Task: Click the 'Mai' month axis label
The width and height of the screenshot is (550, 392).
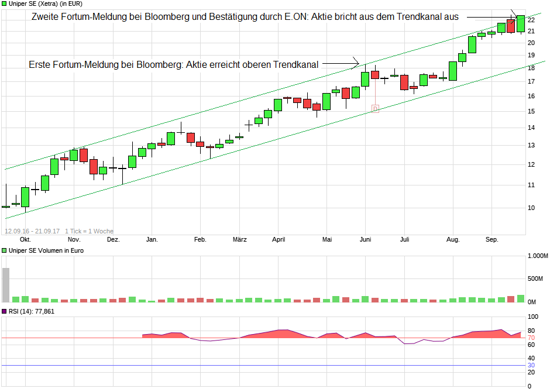Action: tap(327, 239)
